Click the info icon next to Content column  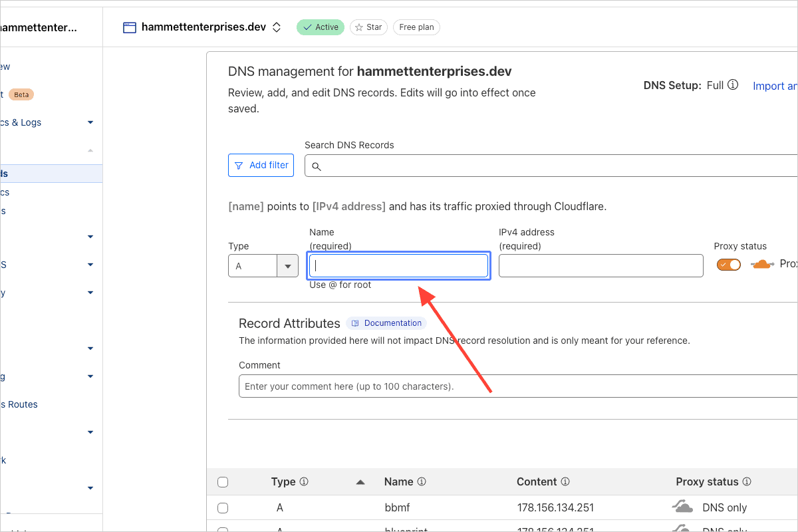pyautogui.click(x=565, y=481)
